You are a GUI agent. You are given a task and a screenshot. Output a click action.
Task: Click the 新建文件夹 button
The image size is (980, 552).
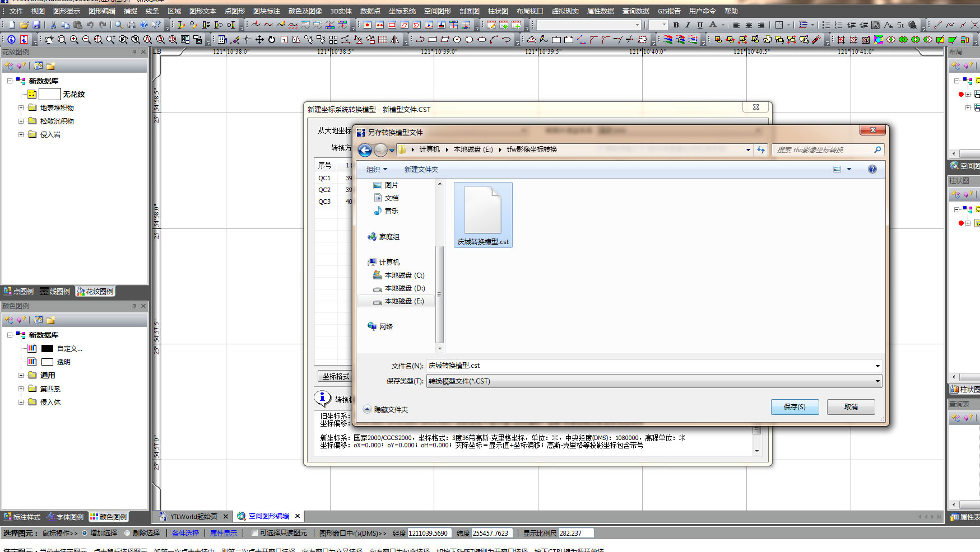tap(421, 169)
